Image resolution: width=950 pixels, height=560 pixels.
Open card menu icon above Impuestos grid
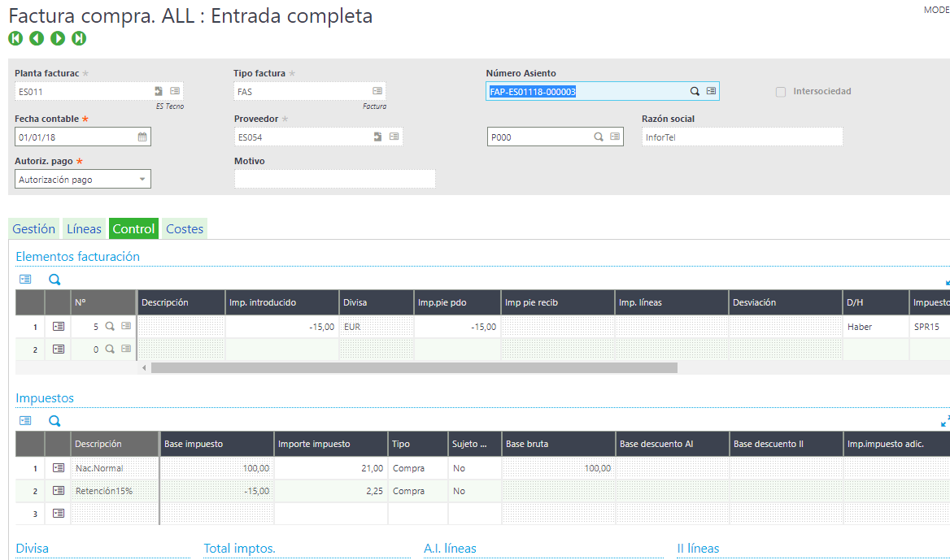tap(25, 421)
